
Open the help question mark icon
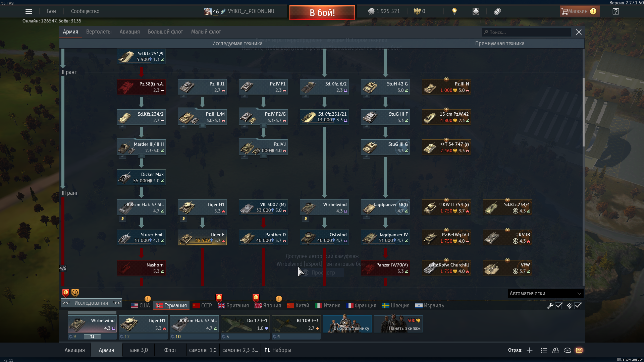pos(616,11)
